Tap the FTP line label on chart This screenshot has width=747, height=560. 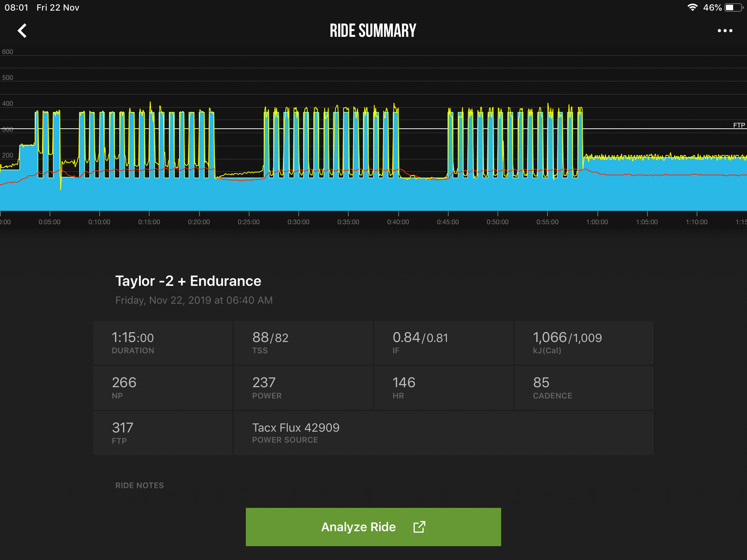pos(739,125)
